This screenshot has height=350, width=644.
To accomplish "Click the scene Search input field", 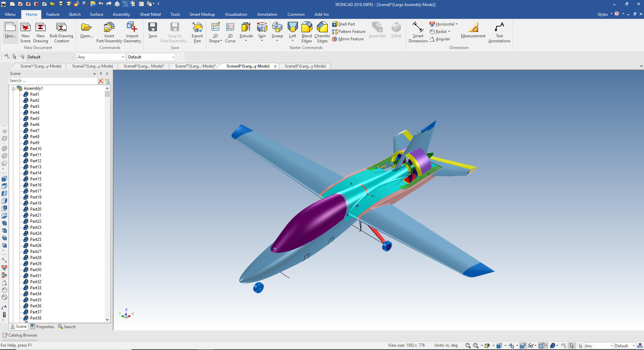I will click(52, 81).
